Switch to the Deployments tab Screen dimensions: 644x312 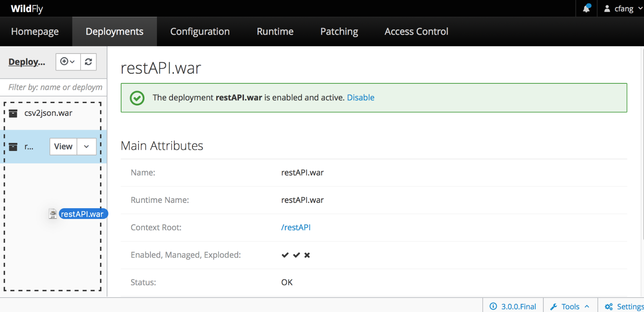(x=115, y=31)
